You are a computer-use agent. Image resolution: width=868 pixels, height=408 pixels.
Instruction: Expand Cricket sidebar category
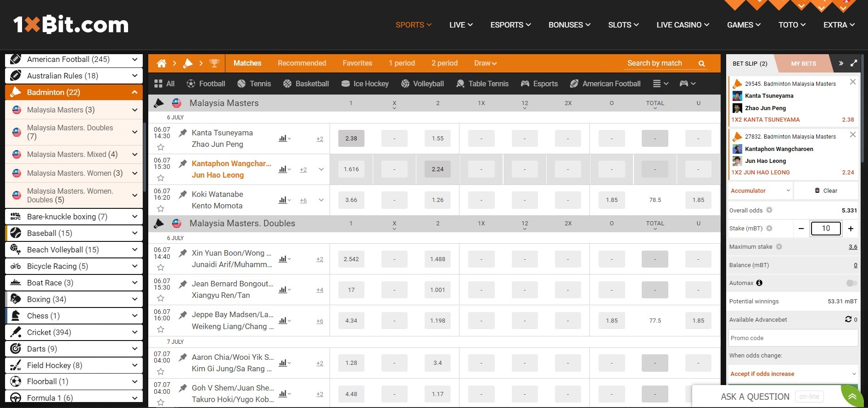click(x=134, y=332)
